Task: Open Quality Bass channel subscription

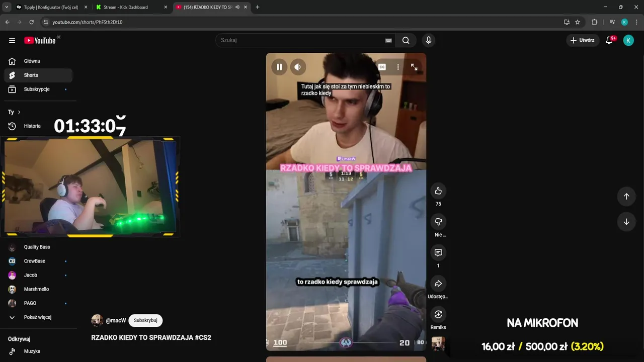Action: point(38,247)
